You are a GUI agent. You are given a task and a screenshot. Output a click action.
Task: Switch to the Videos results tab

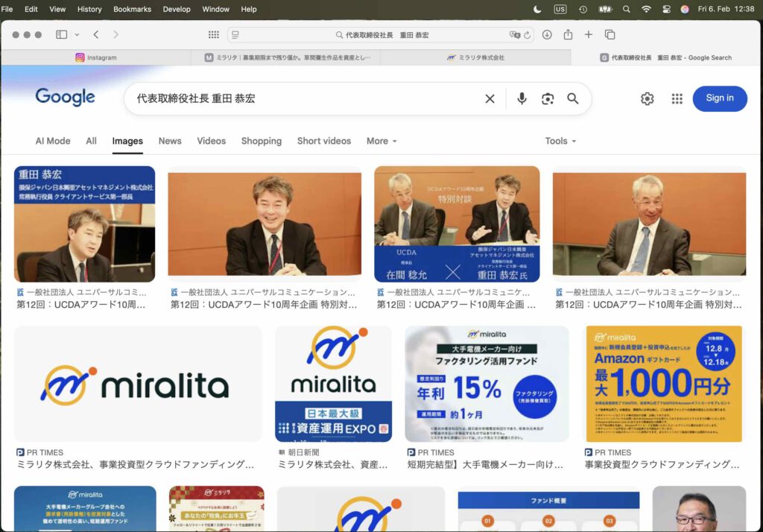click(211, 141)
